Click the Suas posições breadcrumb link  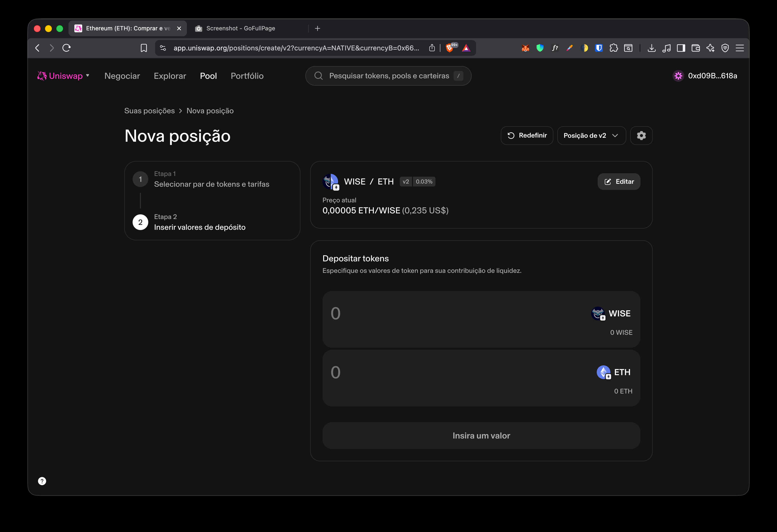(149, 111)
